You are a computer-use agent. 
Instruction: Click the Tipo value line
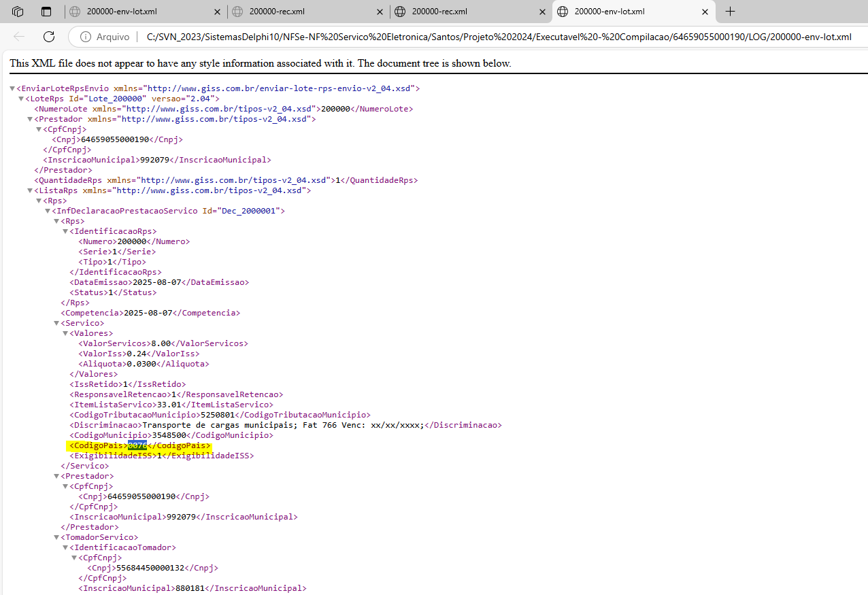click(112, 262)
